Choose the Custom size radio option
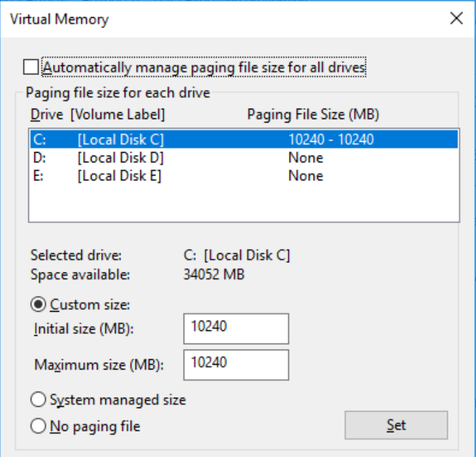The height and width of the screenshot is (457, 476). pyautogui.click(x=39, y=304)
